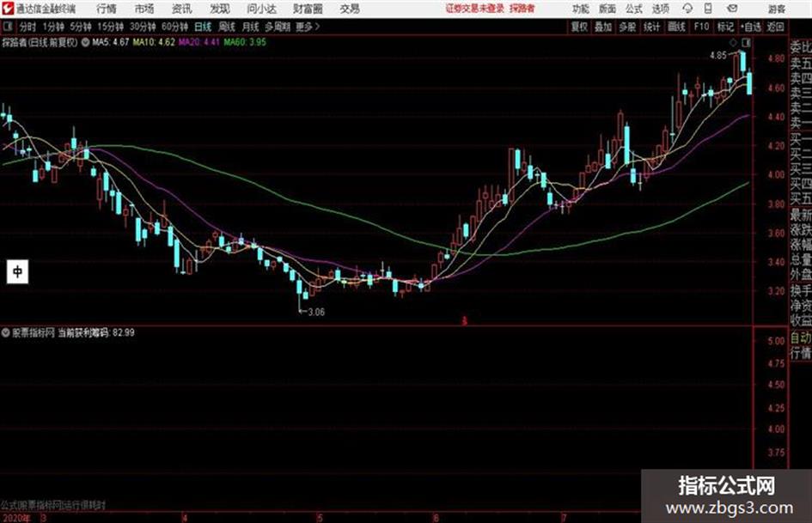Click the 4.00 label on the main chart price axis
Image resolution: width=812 pixels, height=523 pixels.
point(776,175)
